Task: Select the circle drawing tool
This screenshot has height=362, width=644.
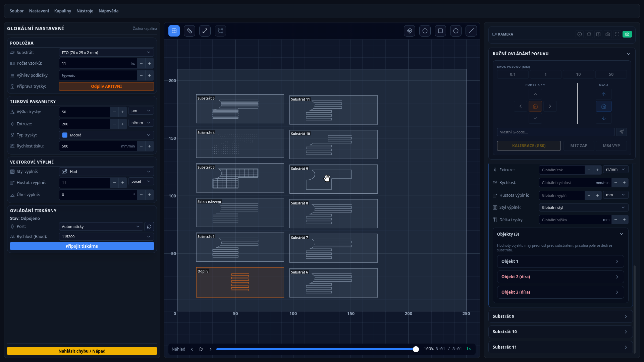Action: 456,31
